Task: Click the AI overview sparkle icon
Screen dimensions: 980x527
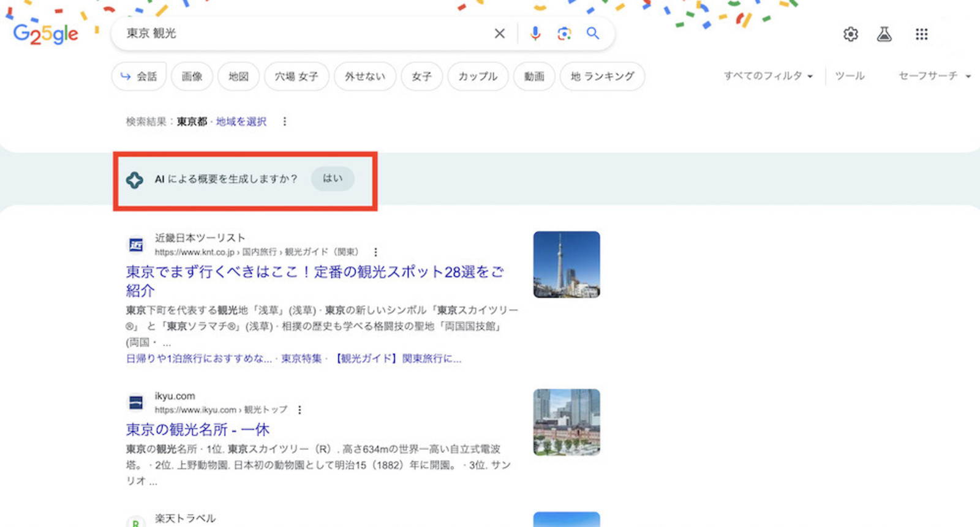Action: coord(135,180)
